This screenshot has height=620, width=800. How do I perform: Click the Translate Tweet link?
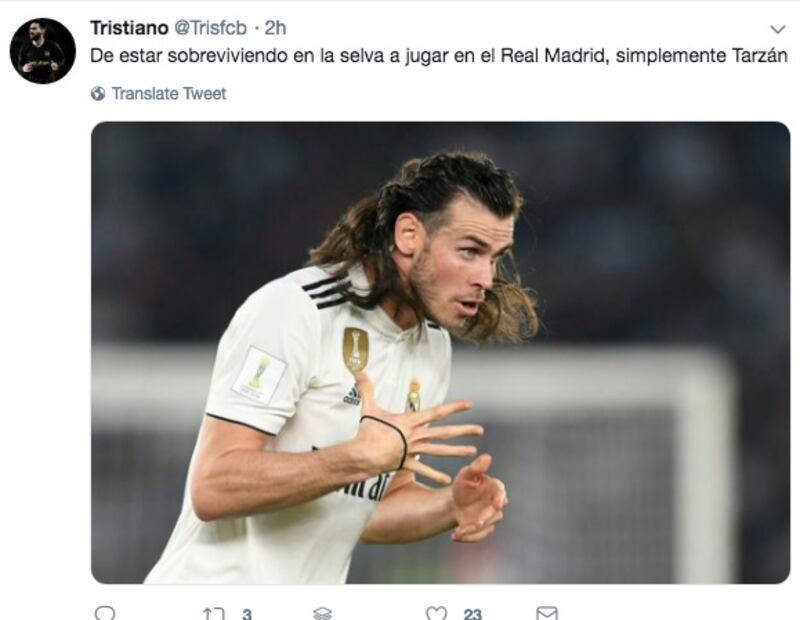click(x=169, y=94)
